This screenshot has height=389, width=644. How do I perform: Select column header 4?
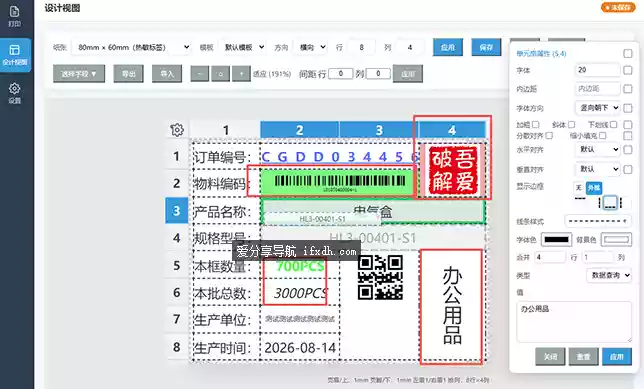pyautogui.click(x=452, y=130)
